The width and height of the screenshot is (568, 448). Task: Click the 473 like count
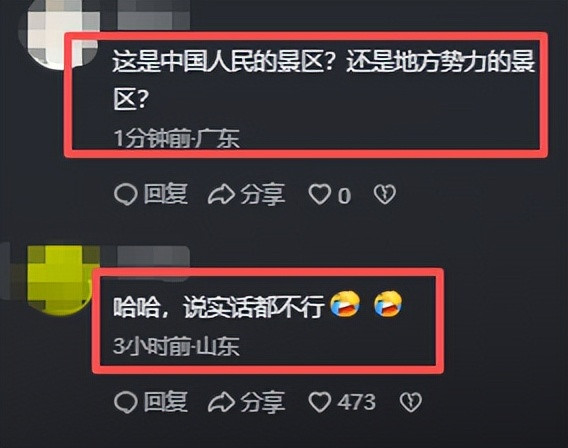[x=357, y=402]
